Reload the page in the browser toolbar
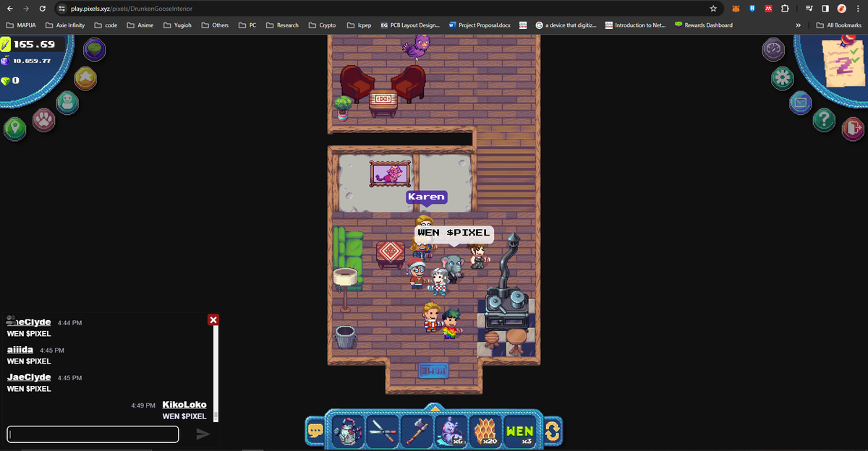The image size is (868, 451). coord(43,9)
